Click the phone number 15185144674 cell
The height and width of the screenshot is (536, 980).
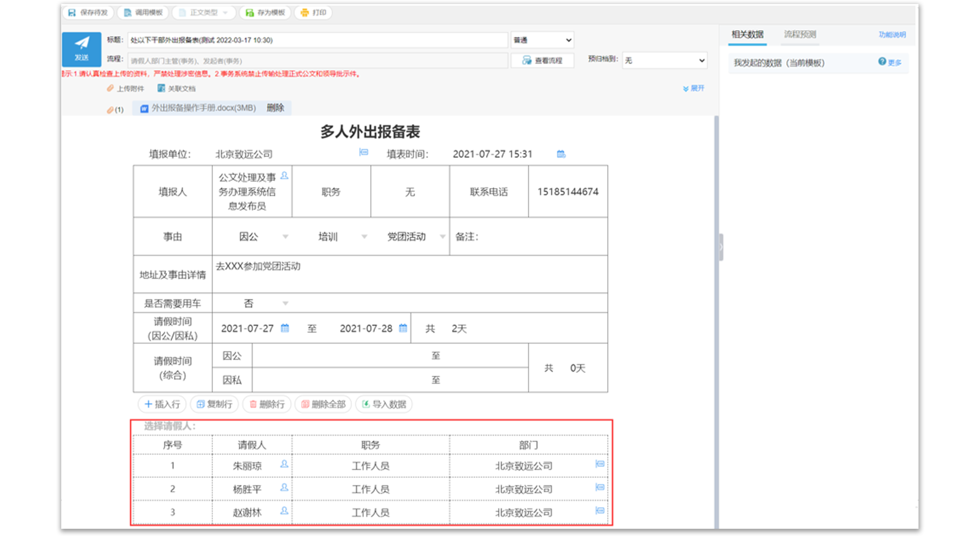pos(568,191)
